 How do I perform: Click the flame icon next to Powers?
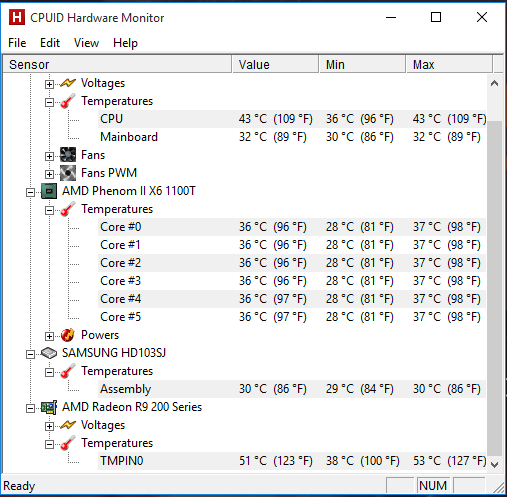68,335
